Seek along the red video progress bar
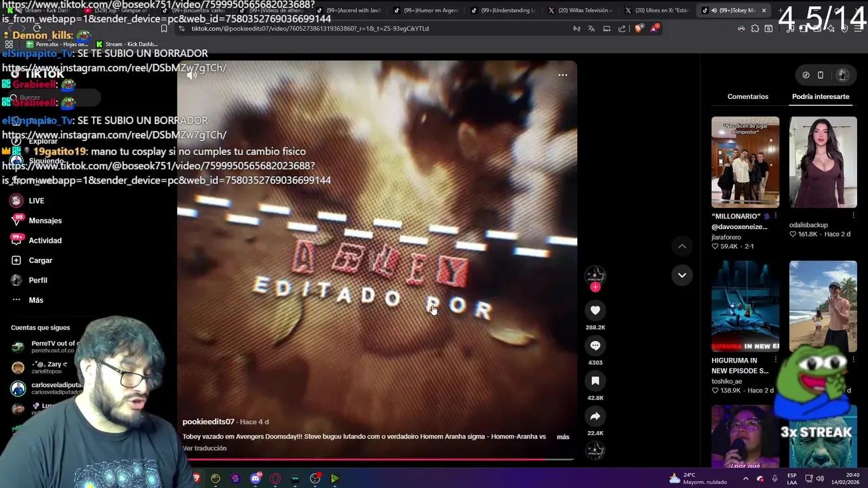This screenshot has width=868, height=488. pyautogui.click(x=377, y=460)
